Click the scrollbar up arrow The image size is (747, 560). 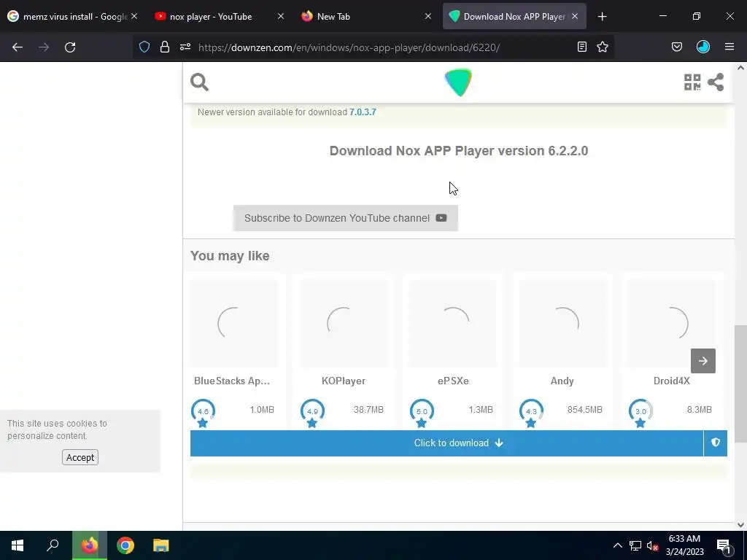pos(740,68)
